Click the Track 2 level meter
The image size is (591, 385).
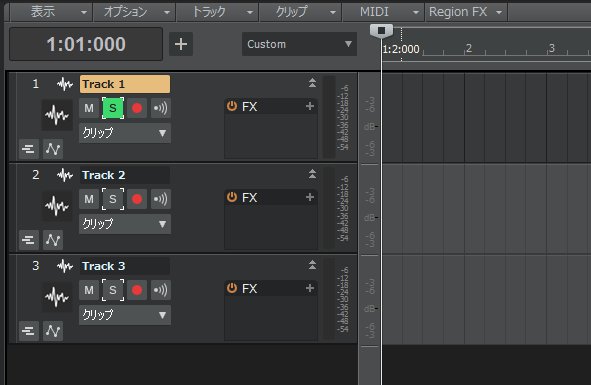(329, 208)
